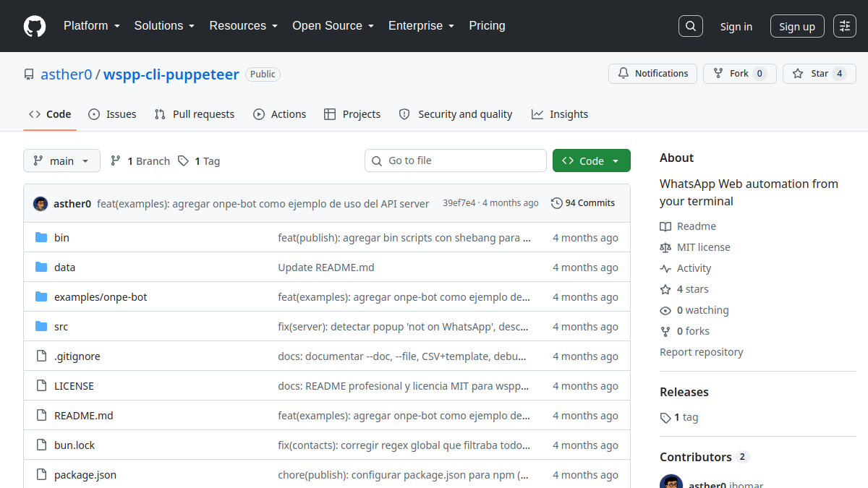Viewport: 868px width, 488px height.
Task: Open the green Code dropdown button
Action: pyautogui.click(x=592, y=160)
